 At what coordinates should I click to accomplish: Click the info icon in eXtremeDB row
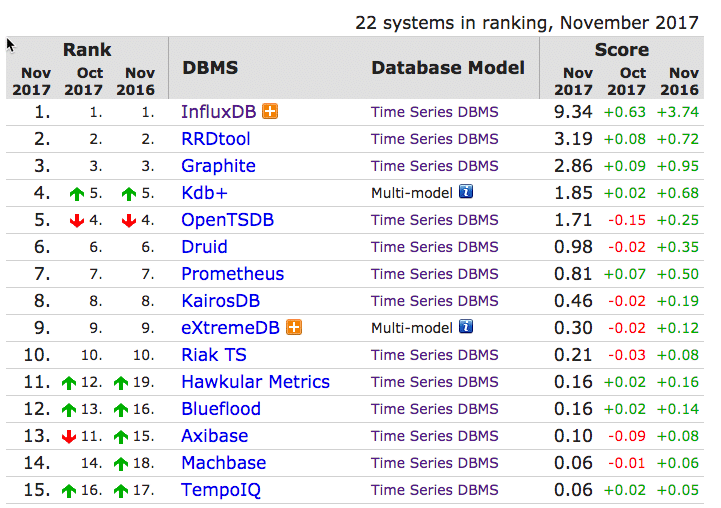466,327
